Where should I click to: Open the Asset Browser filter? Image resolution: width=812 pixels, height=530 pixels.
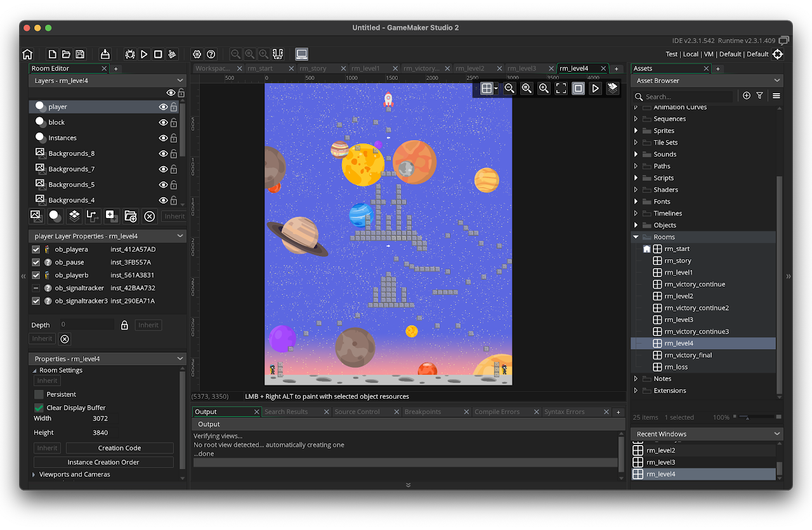759,96
